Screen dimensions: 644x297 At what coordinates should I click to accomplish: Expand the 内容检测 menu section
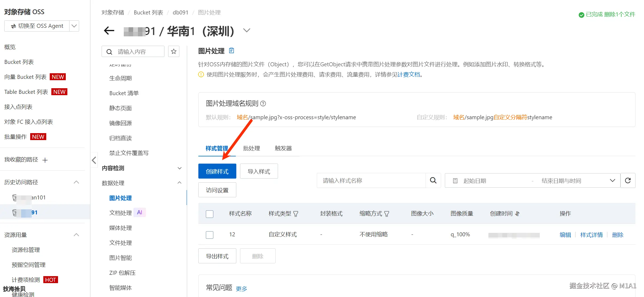[x=180, y=168]
